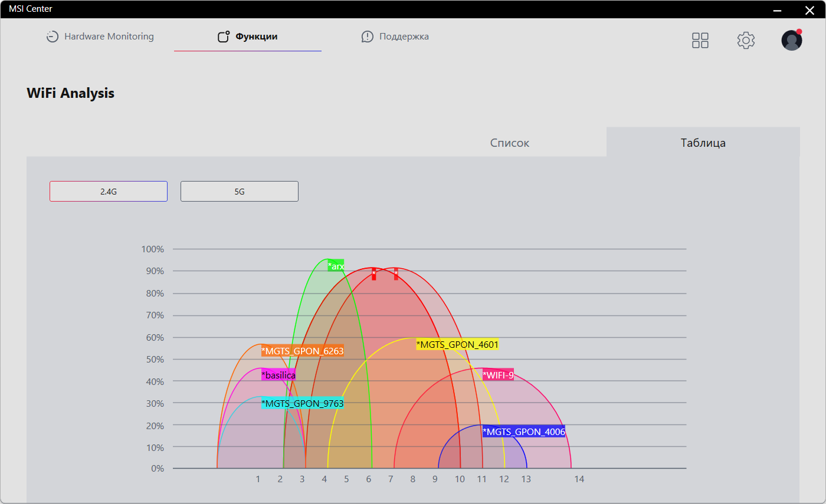
Task: Click the Hardware Monitoring gauge icon
Action: coord(53,37)
